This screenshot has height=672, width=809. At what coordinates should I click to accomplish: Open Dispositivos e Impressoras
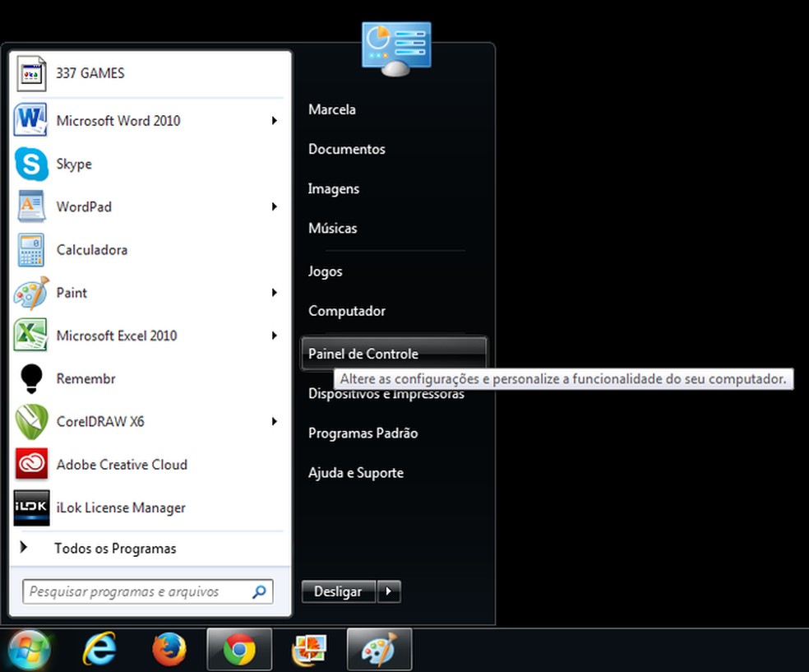[386, 395]
